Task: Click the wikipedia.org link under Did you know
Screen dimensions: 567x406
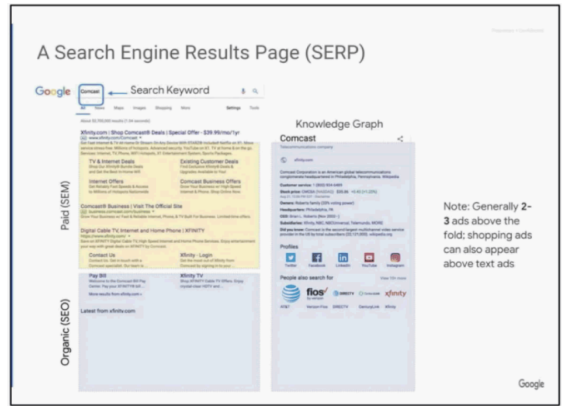Action: click(381, 234)
